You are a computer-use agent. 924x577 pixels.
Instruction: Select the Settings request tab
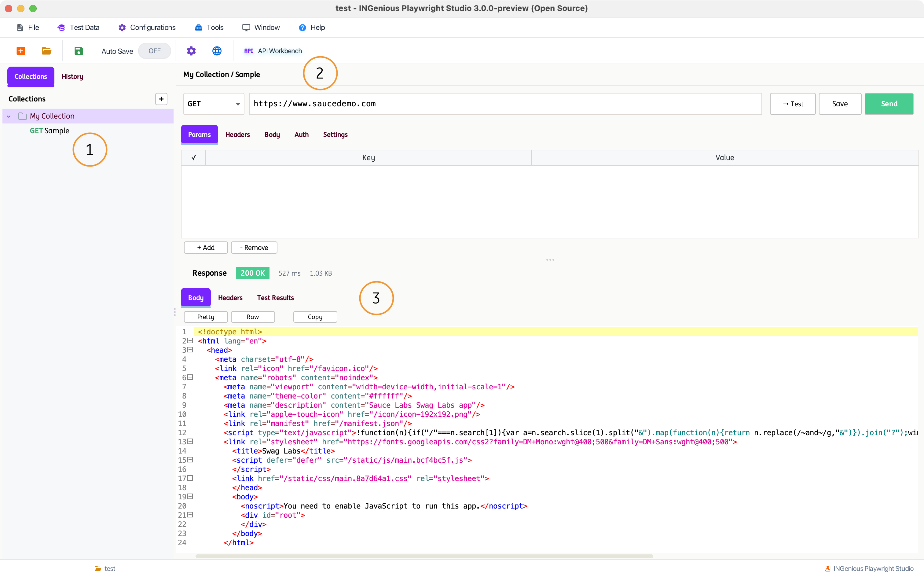point(335,134)
